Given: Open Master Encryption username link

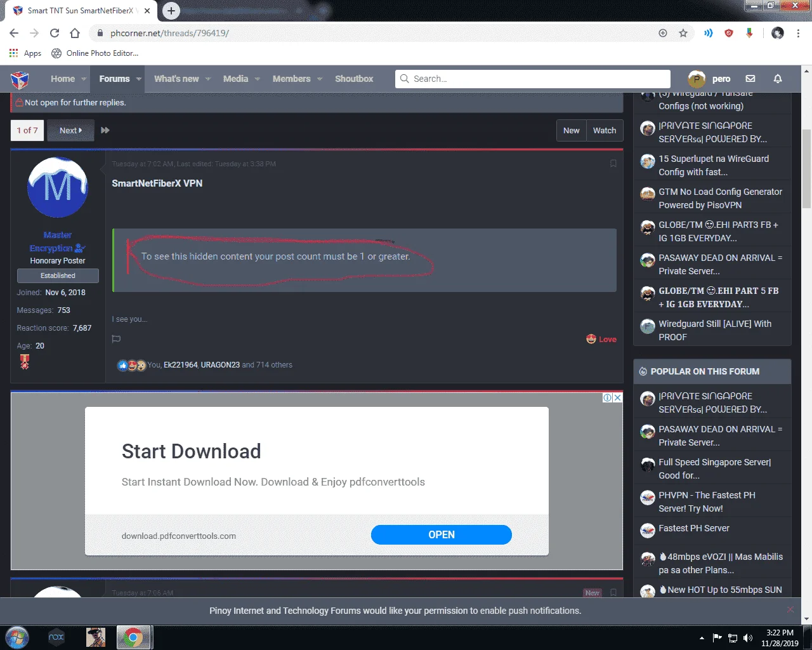Looking at the screenshot, I should pyautogui.click(x=58, y=242).
